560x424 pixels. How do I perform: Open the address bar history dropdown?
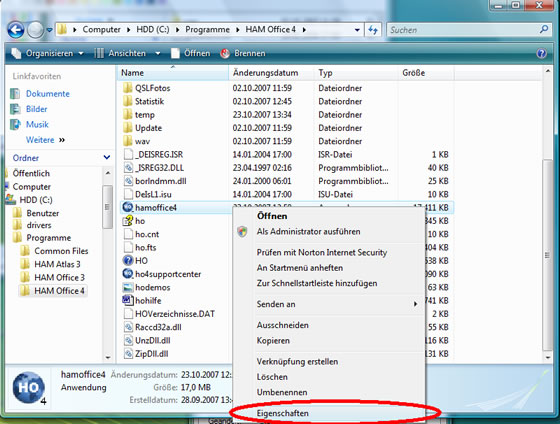point(357,30)
